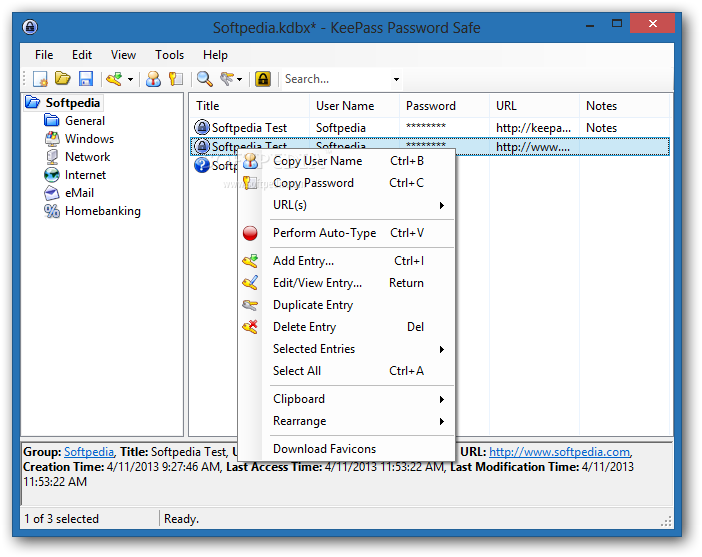Open the Softpedia group link in details
This screenshot has width=702, height=557.
pos(89,452)
